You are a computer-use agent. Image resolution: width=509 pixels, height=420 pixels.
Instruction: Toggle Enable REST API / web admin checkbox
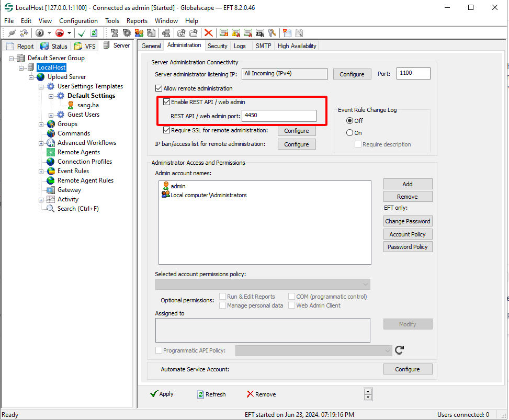tap(166, 102)
